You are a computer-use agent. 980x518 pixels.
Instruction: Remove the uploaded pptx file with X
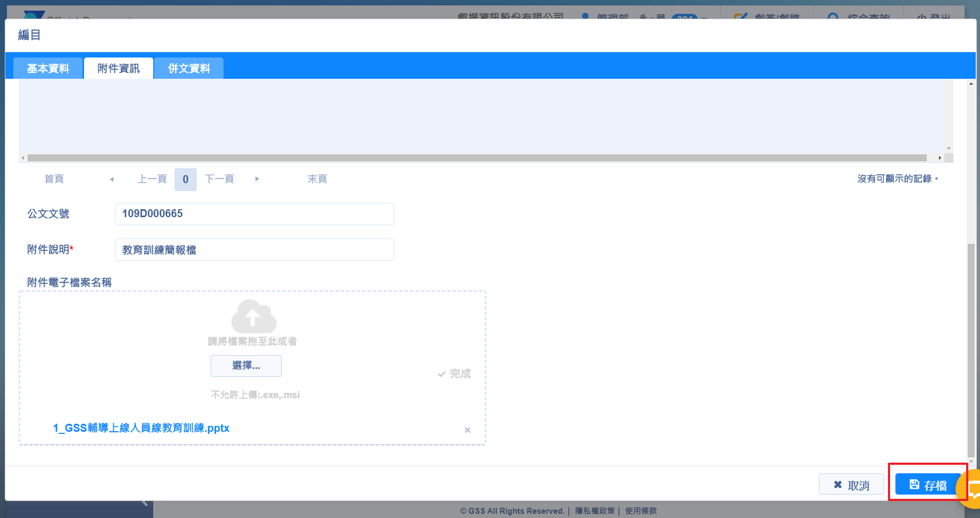(x=467, y=430)
